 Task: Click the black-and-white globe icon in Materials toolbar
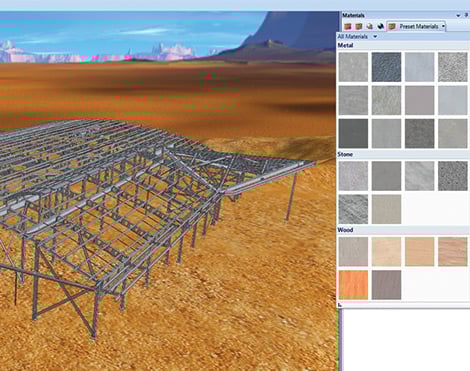tap(380, 26)
